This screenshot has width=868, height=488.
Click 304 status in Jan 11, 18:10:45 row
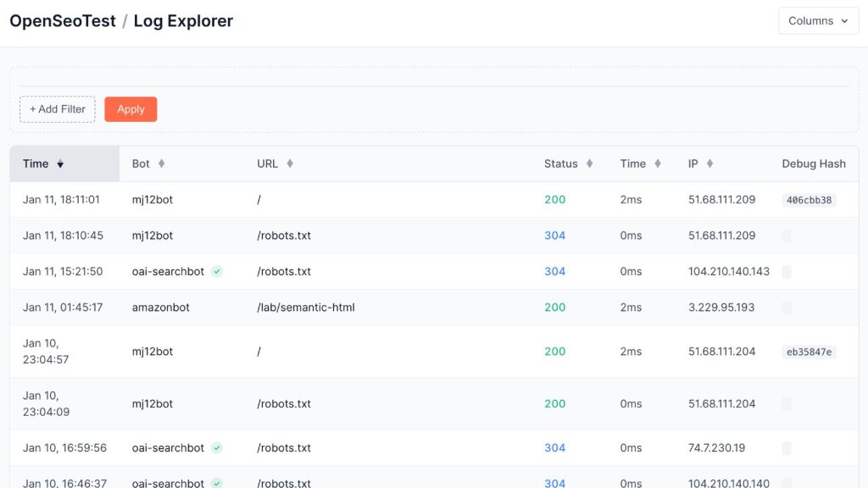[554, 236]
